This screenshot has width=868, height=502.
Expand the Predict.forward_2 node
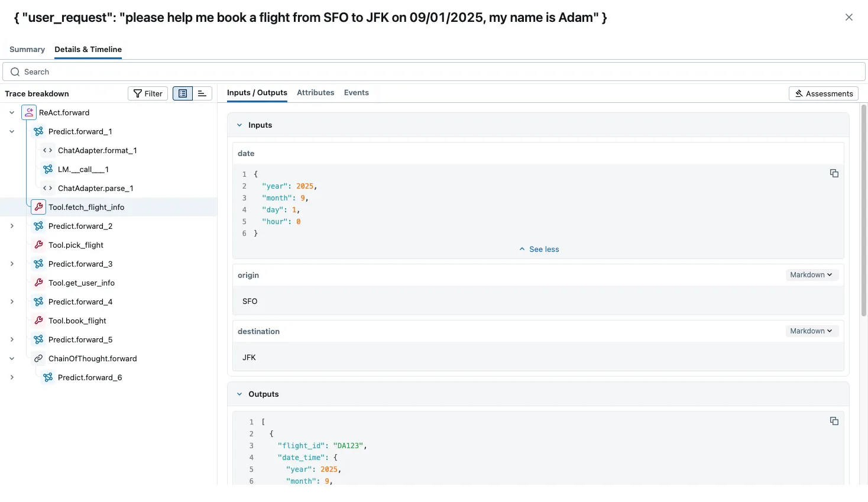(12, 226)
